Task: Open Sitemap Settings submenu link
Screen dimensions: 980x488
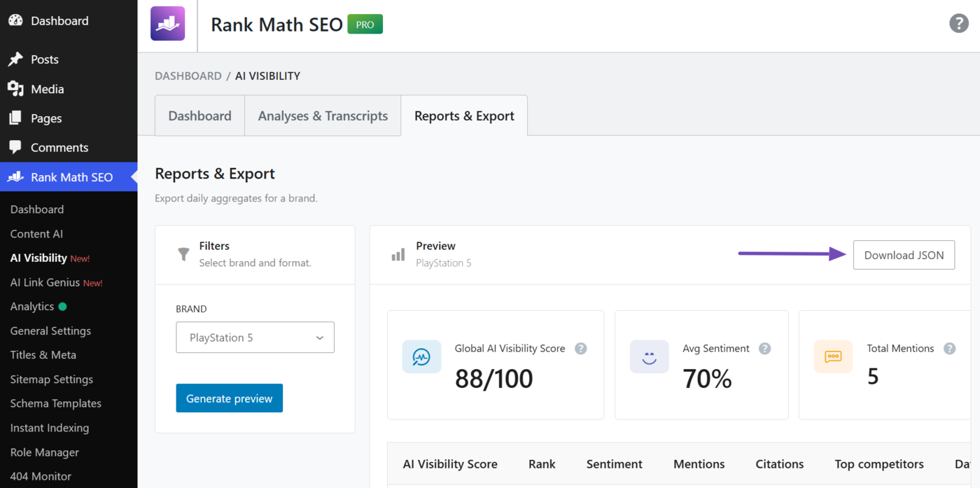Action: click(x=52, y=379)
